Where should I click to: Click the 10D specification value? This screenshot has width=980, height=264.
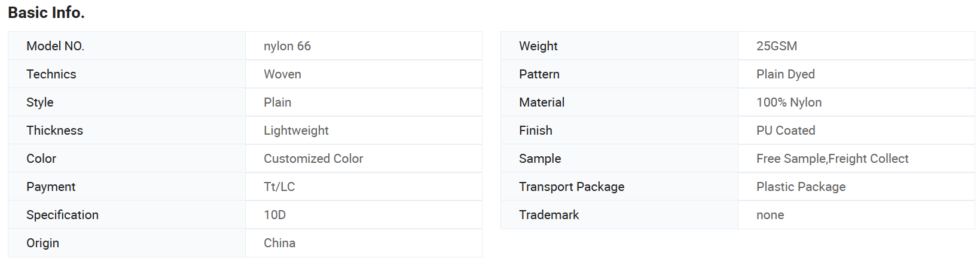pyautogui.click(x=274, y=215)
